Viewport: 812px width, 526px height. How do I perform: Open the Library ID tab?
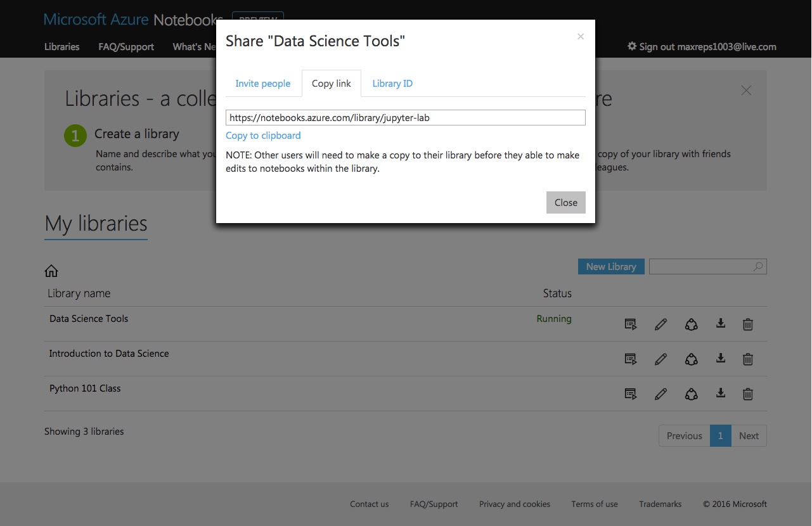[392, 84]
